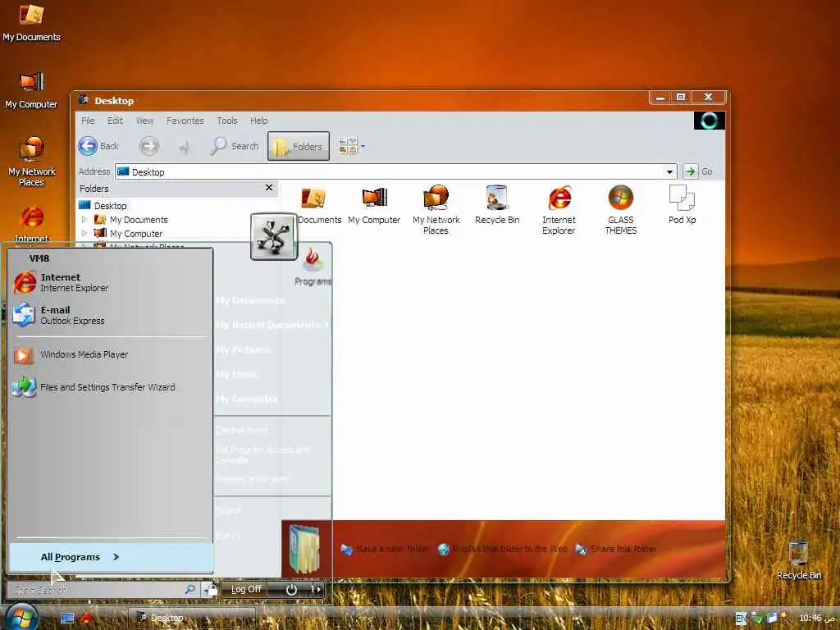This screenshot has width=840, height=630.
Task: Open My Network Places desktop icon
Action: point(32,161)
